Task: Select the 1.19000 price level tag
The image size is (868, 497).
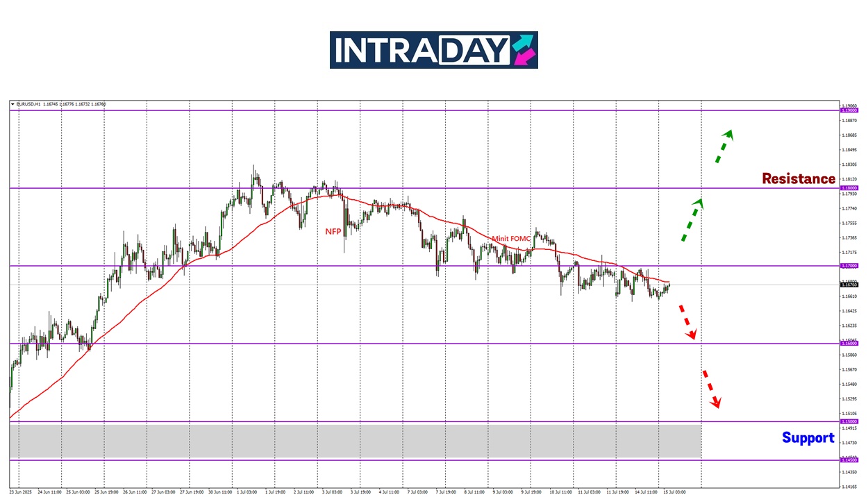Action: click(x=849, y=110)
